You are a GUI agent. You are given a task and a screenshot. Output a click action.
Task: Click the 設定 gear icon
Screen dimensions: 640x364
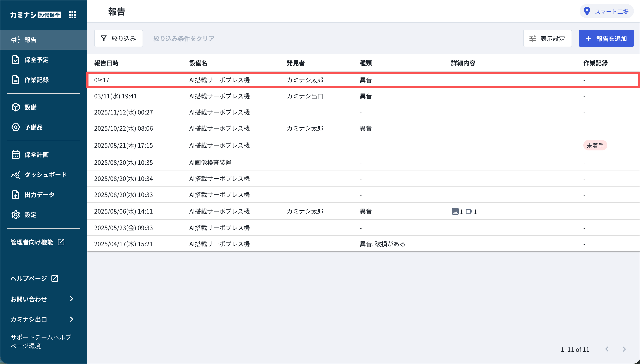15,215
